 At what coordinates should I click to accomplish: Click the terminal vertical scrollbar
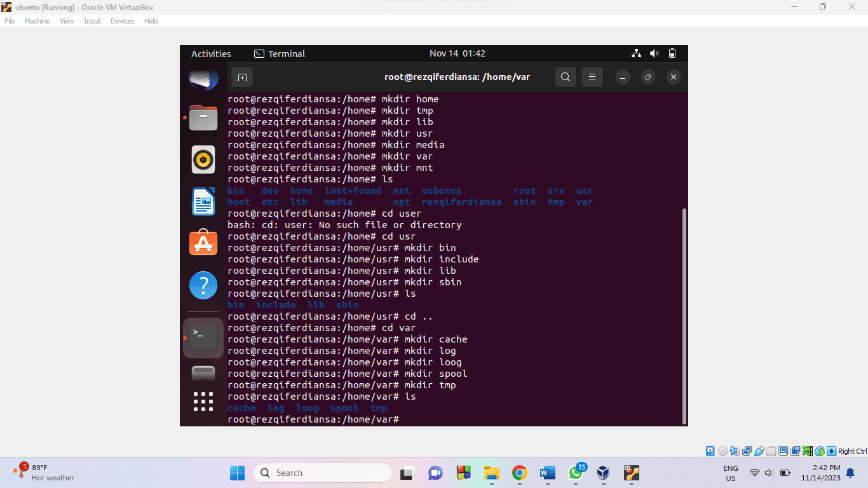coord(684,316)
